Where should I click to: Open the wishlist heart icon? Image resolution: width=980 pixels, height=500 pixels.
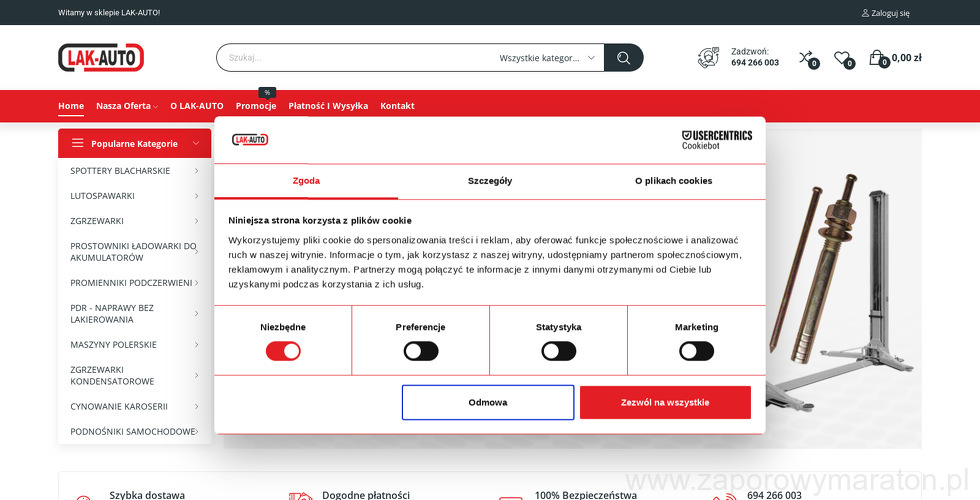pyautogui.click(x=842, y=58)
